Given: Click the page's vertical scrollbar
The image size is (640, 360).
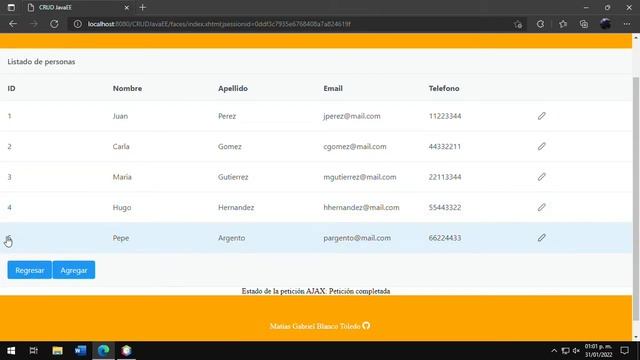Looking at the screenshot, I should pyautogui.click(x=636, y=198).
